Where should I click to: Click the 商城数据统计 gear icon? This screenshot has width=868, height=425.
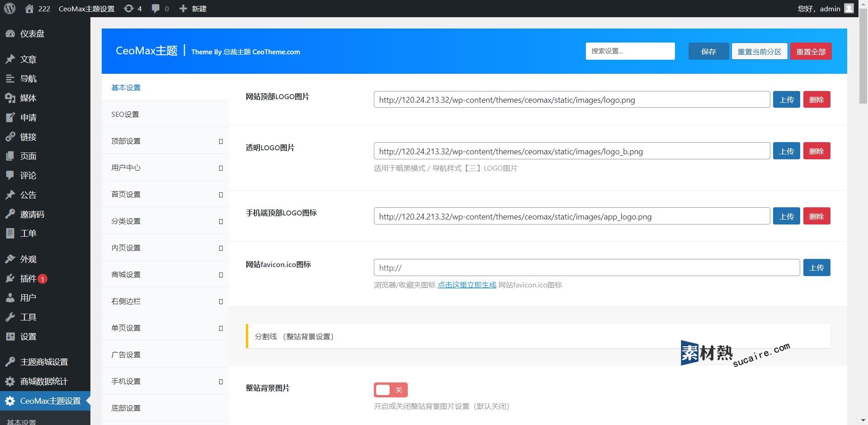coord(10,381)
